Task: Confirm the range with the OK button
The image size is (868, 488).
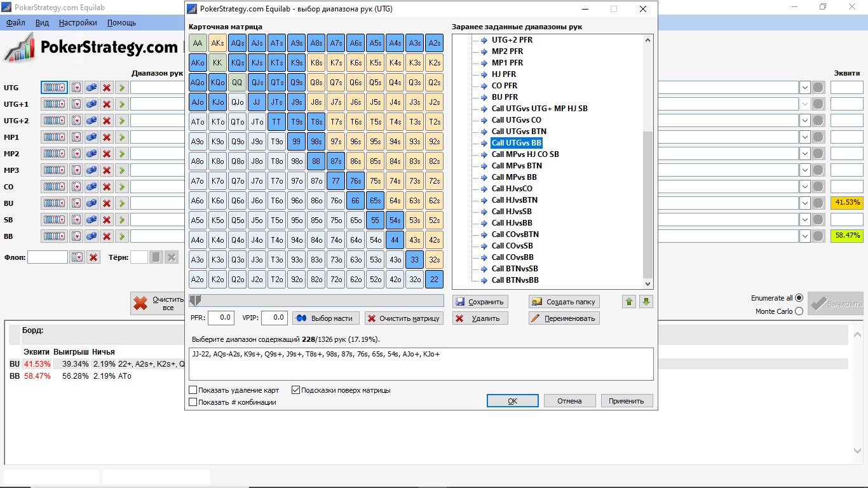Action: pyautogui.click(x=513, y=401)
